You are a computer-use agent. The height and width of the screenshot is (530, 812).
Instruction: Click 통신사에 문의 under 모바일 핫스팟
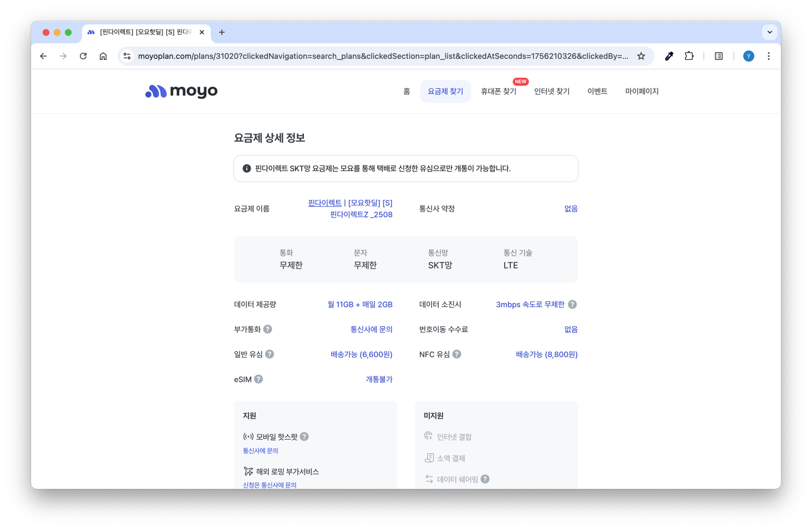[261, 451]
